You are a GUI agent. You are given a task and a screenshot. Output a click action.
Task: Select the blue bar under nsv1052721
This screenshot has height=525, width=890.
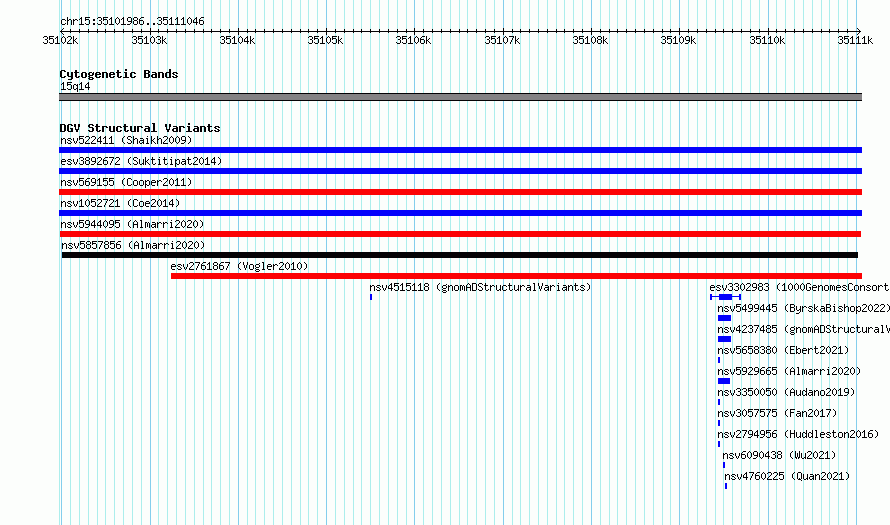point(460,213)
